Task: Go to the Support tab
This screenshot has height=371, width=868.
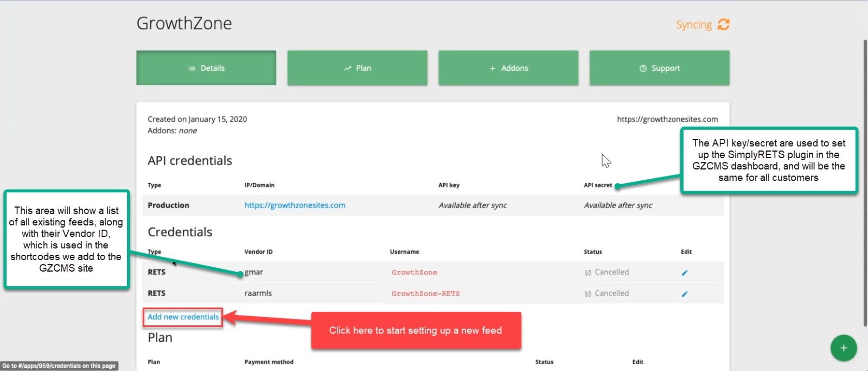Action: pyautogui.click(x=659, y=68)
